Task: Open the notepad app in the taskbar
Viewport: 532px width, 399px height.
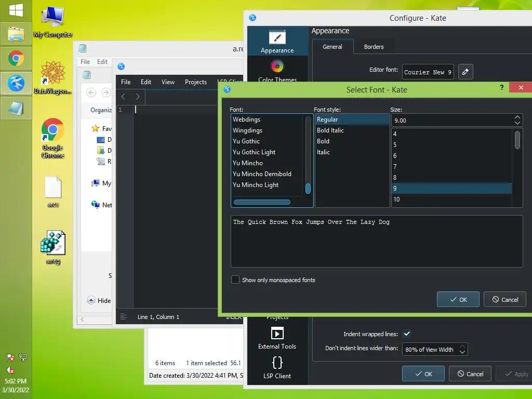Action: [16, 108]
